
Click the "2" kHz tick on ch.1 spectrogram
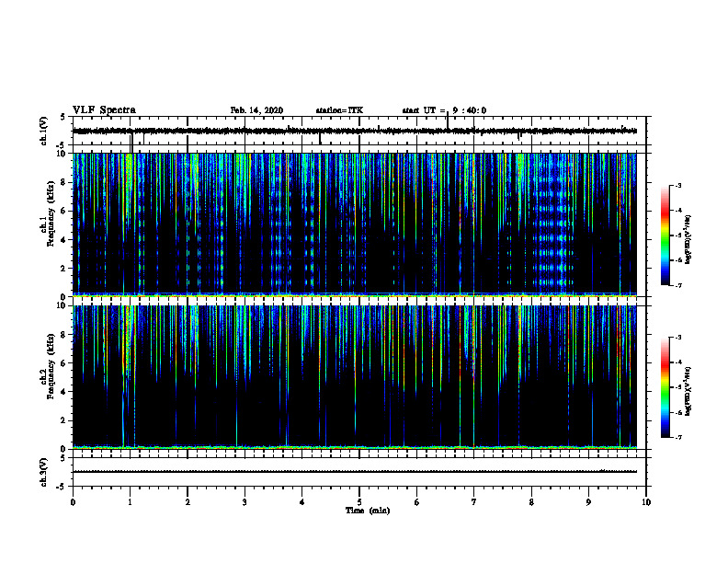(x=64, y=269)
